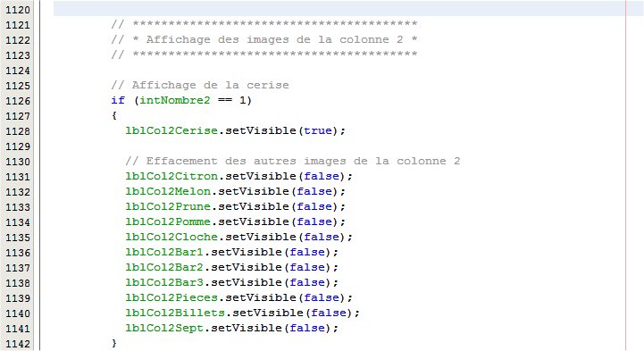Click lblCol2Cerise identifier
Image resolution: width=644 pixels, height=351 pixels.
pyautogui.click(x=171, y=130)
